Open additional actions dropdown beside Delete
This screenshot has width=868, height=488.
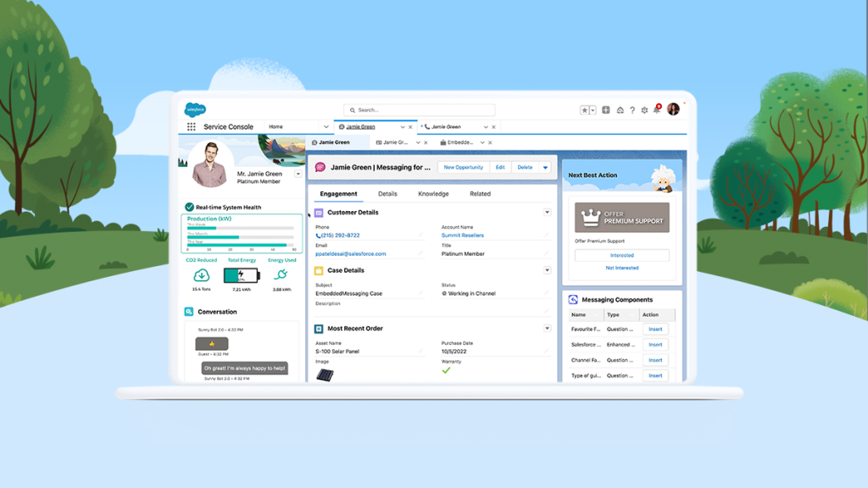point(546,168)
